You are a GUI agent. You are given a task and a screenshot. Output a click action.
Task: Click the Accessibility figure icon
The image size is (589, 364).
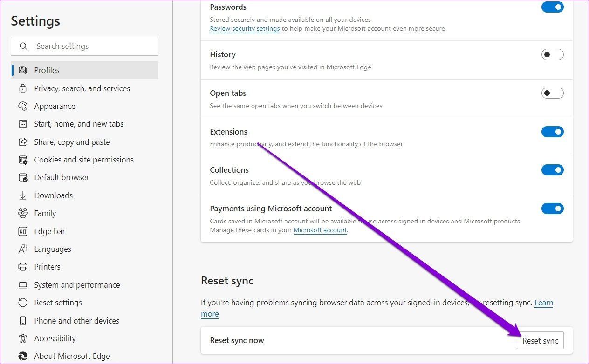(23, 338)
